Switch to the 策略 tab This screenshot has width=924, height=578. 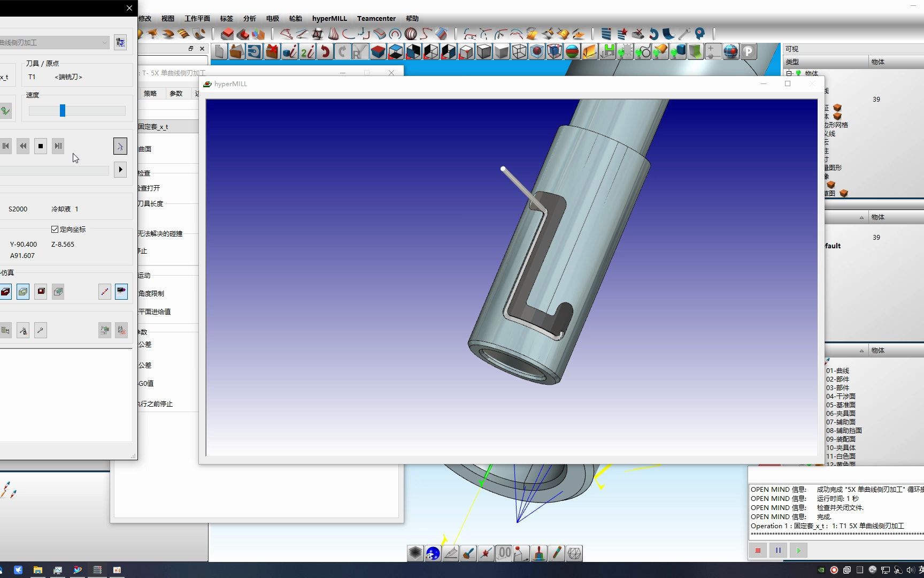[x=150, y=93]
